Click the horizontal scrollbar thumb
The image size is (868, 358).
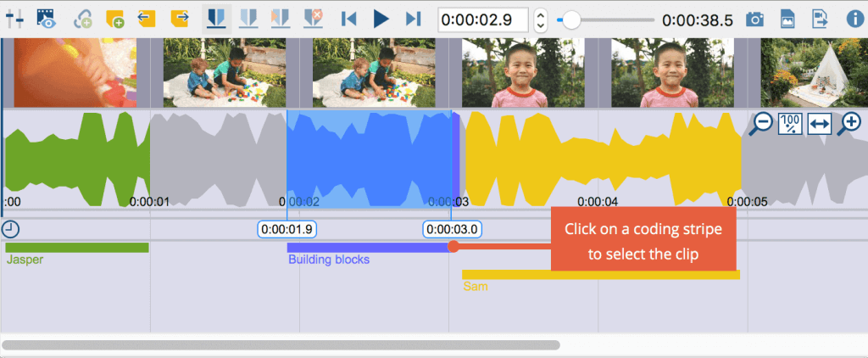point(281,344)
